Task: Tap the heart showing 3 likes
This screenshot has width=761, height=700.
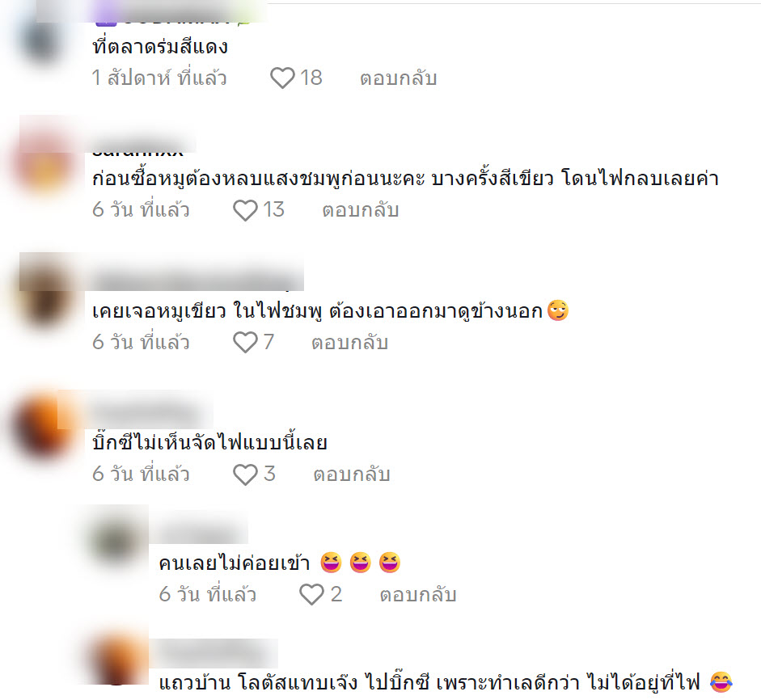Action: click(245, 474)
